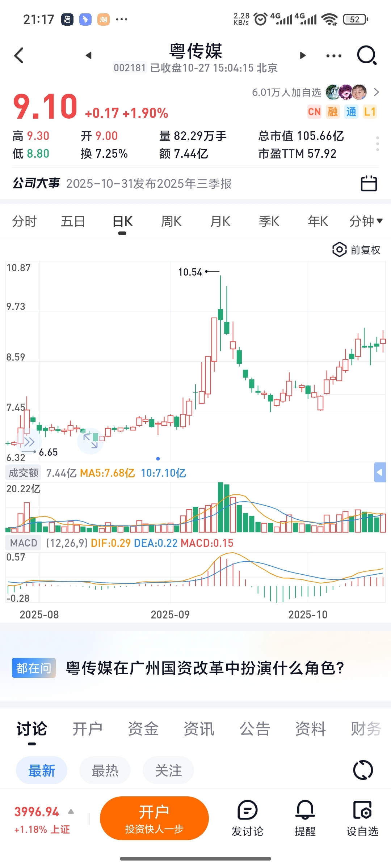Image resolution: width=391 pixels, height=868 pixels.
Task: Filter discussions by 关注
Action: pyautogui.click(x=168, y=770)
